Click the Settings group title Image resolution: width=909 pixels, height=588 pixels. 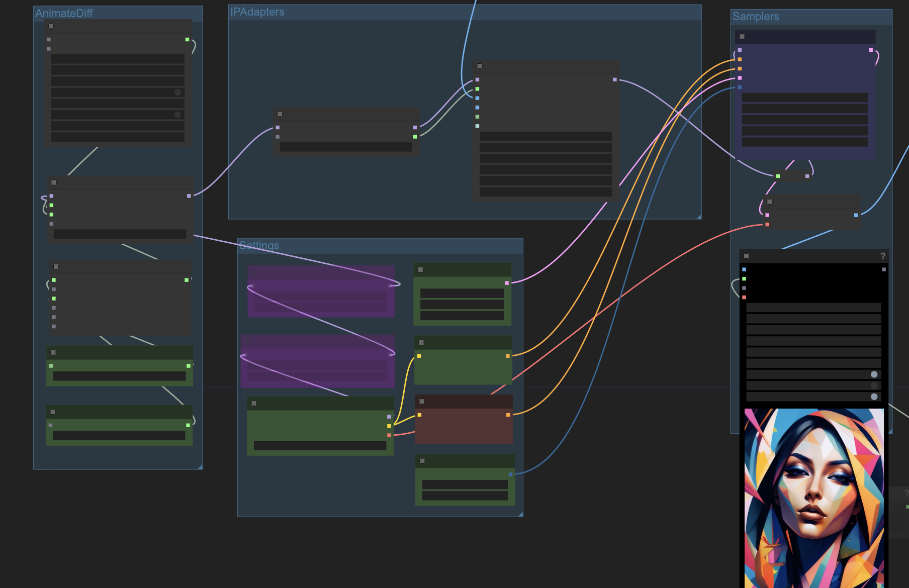coord(259,245)
